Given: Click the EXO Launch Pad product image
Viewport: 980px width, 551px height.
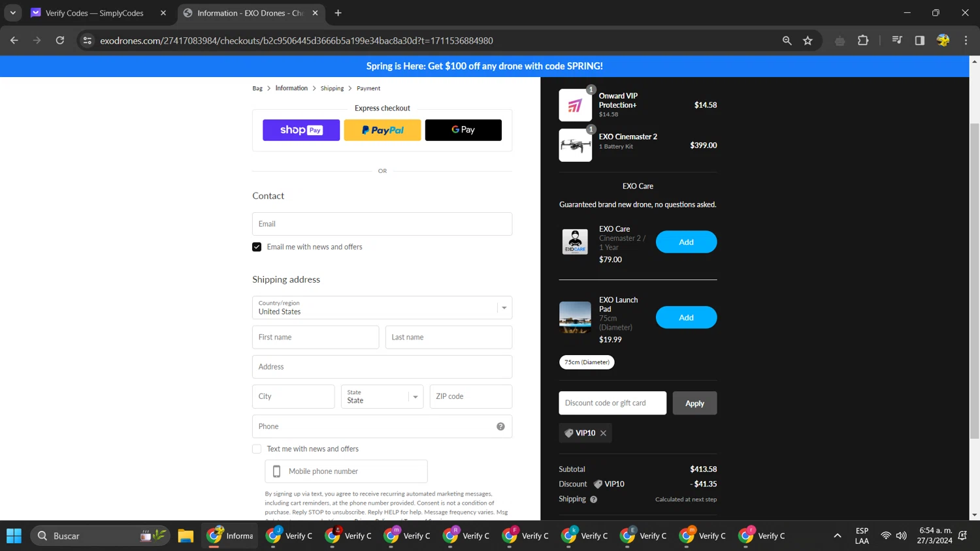Looking at the screenshot, I should [x=575, y=317].
